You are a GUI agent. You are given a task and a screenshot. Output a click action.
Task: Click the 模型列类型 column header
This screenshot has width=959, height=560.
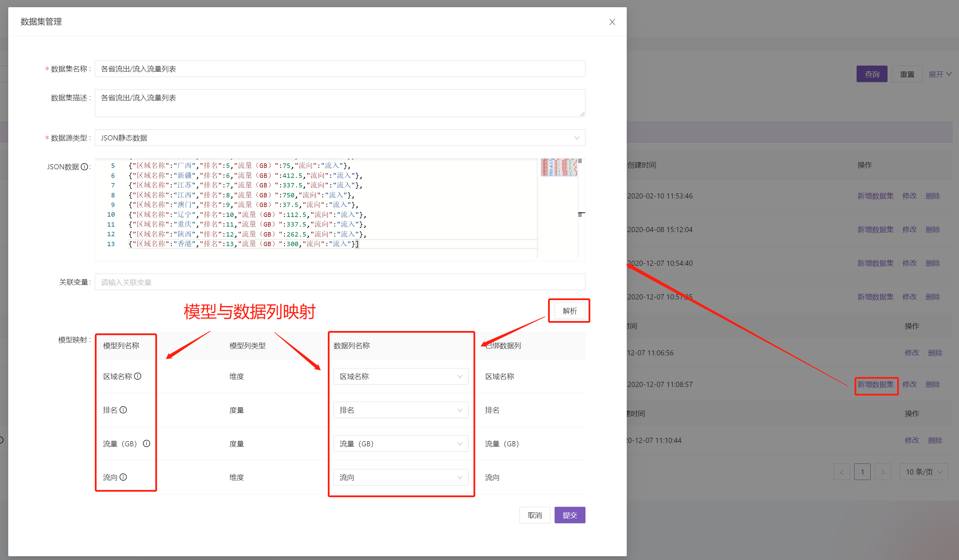tap(247, 346)
